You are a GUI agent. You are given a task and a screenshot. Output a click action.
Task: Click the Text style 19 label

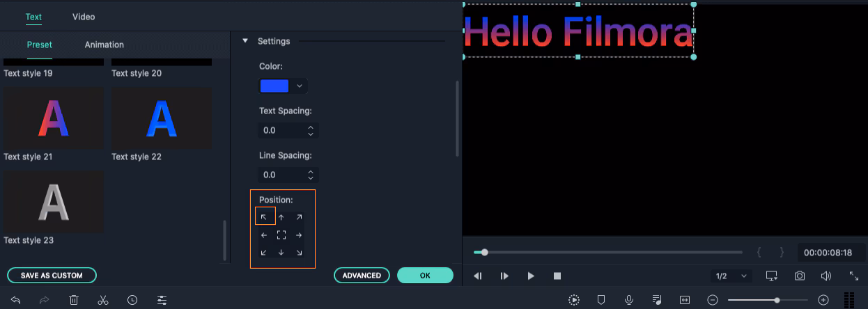click(x=29, y=73)
